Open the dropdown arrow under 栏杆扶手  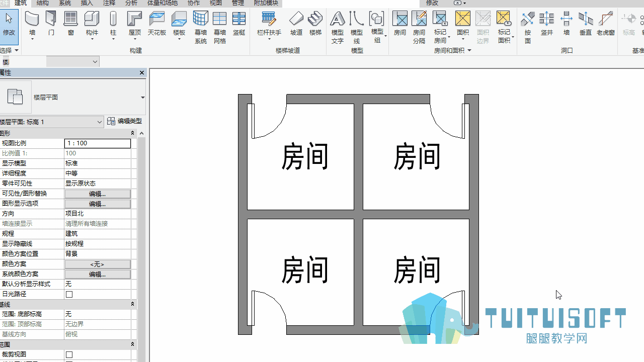[269, 40]
